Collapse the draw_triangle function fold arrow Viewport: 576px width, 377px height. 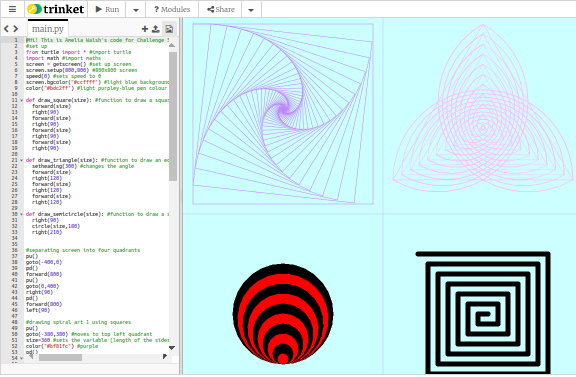[x=22, y=160]
